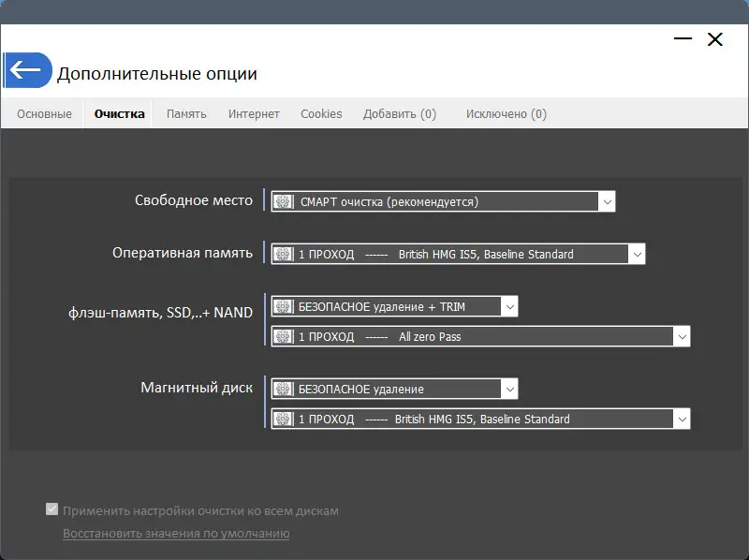Open the Добавить (0) tab
This screenshot has height=560, width=749.
400,114
